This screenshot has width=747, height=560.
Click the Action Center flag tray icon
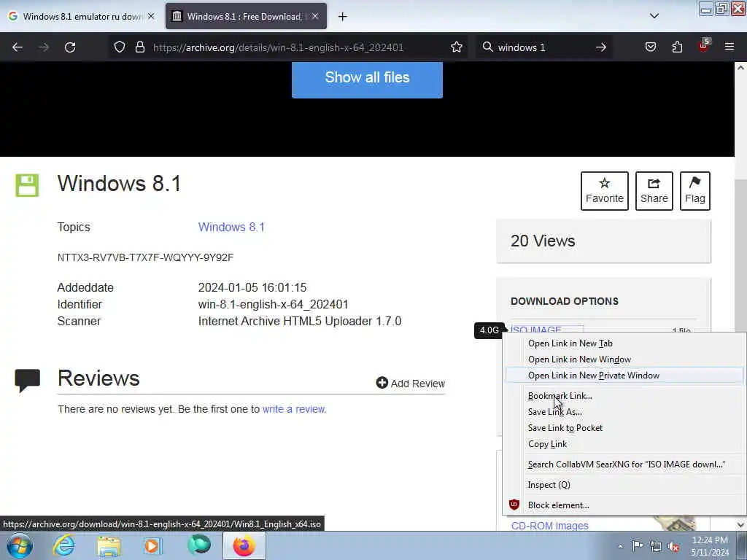pos(638,546)
